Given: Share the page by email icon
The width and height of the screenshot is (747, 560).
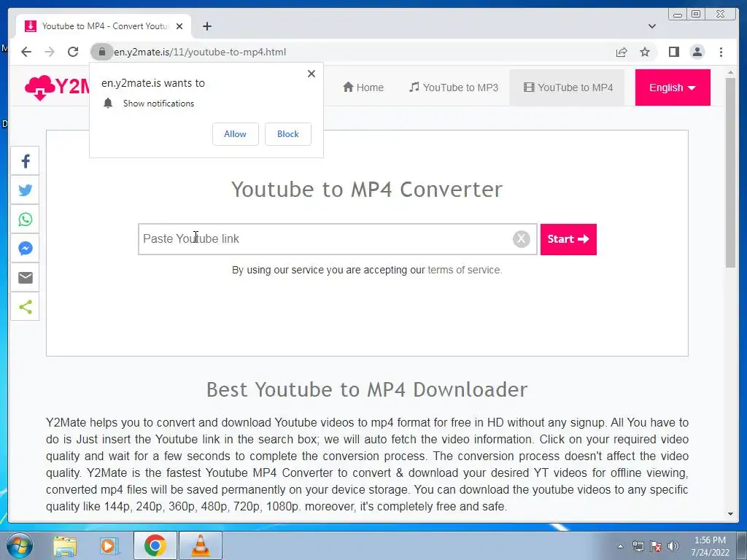Looking at the screenshot, I should click(x=26, y=278).
